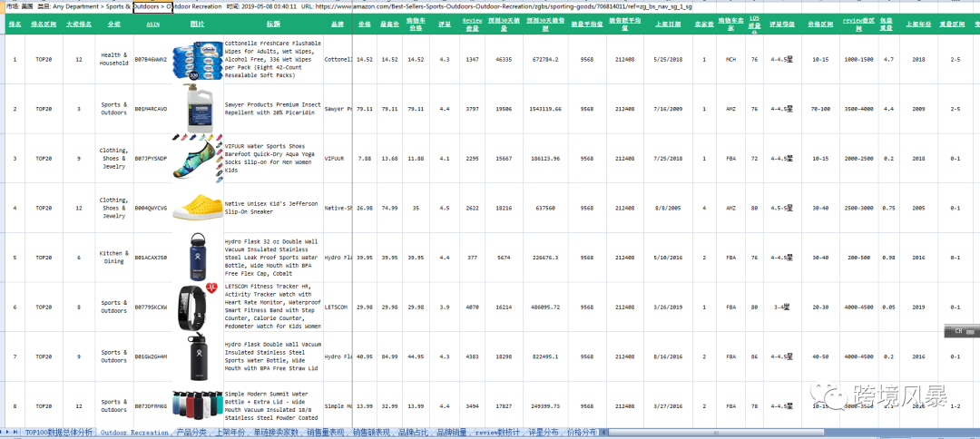Click the 卖家数 column header link

pos(704,24)
